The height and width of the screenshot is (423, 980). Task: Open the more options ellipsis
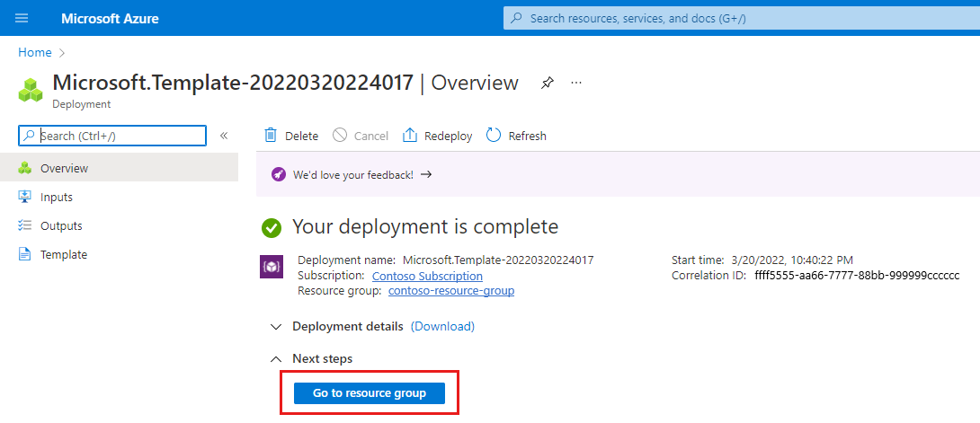pos(576,83)
